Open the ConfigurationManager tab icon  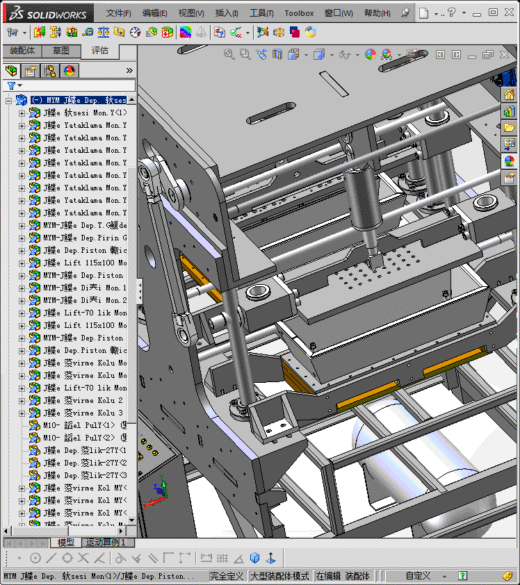[x=50, y=71]
